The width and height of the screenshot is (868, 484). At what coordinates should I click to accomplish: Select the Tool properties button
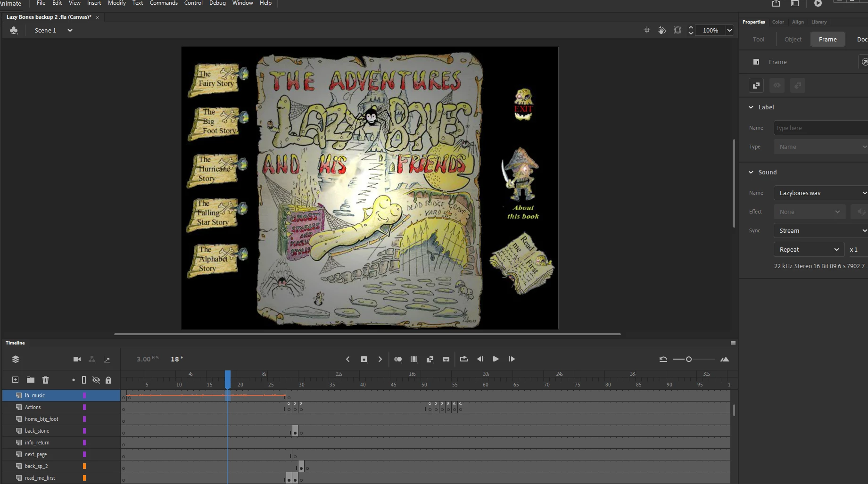tap(759, 39)
